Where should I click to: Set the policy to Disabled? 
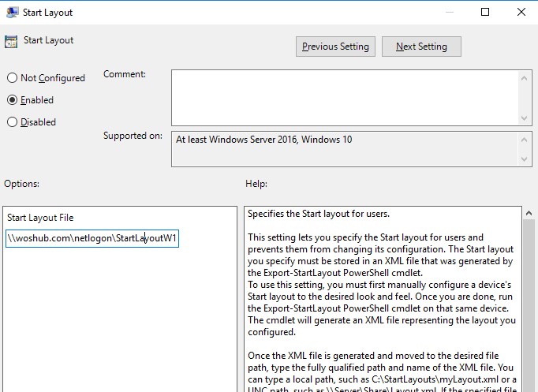coord(12,122)
